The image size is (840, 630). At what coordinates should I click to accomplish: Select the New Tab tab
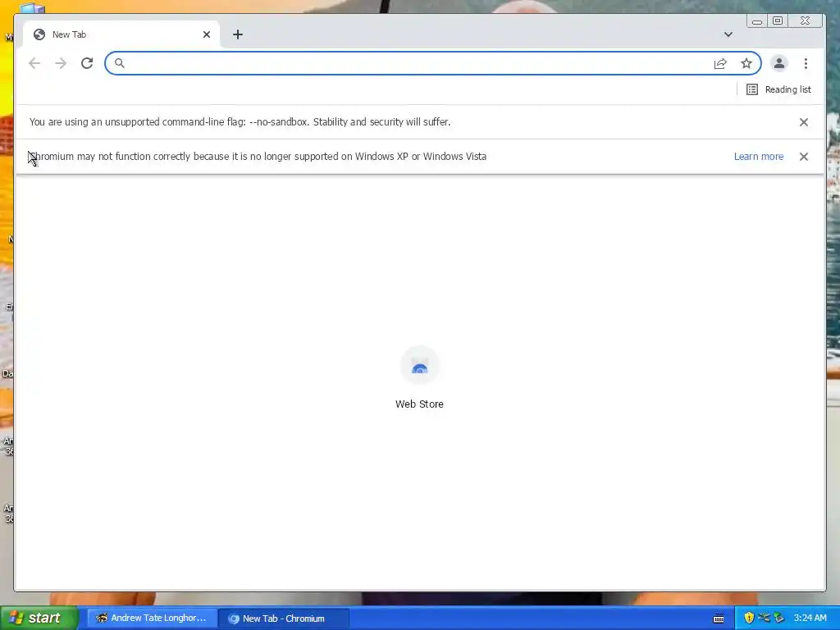tap(121, 34)
